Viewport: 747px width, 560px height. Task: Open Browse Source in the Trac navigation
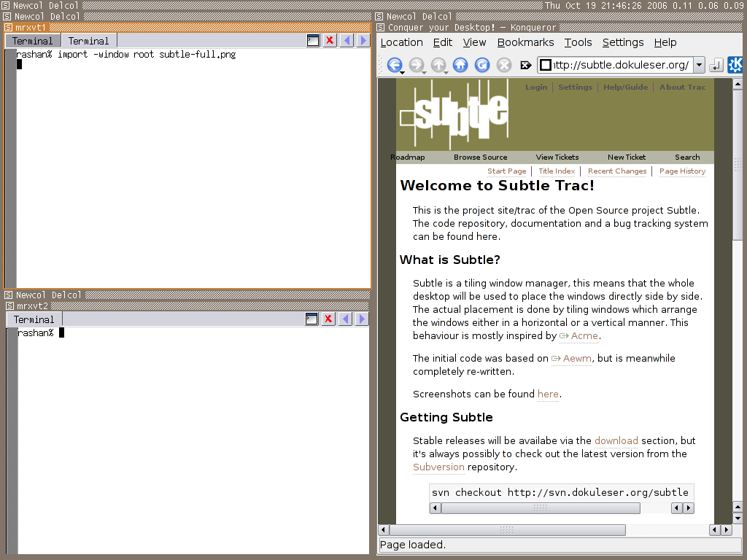480,157
